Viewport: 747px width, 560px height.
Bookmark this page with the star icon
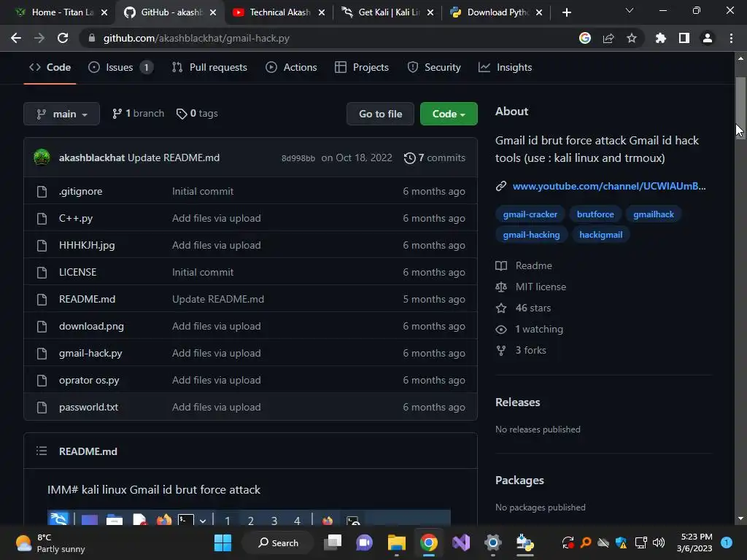tap(632, 38)
